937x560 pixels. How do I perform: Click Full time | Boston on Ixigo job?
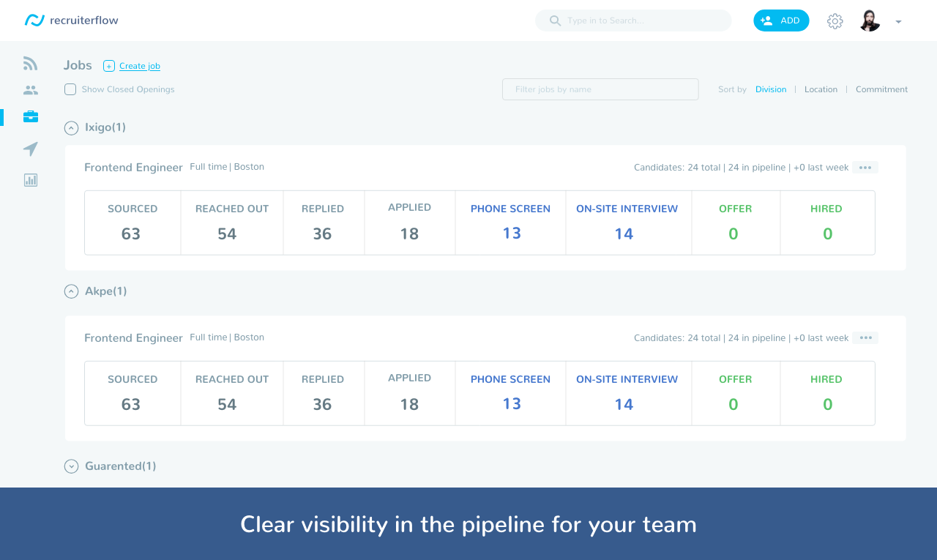pos(227,167)
